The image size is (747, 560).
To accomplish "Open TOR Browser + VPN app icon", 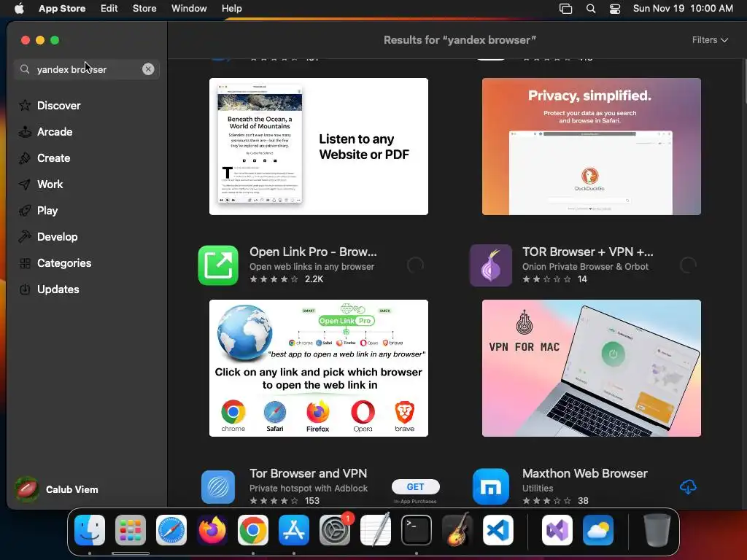I will (491, 265).
